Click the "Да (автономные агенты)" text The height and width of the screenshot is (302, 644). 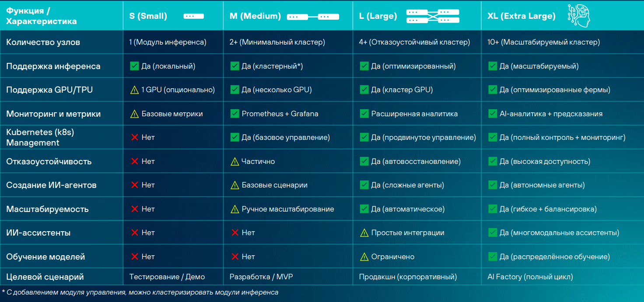pos(542,185)
